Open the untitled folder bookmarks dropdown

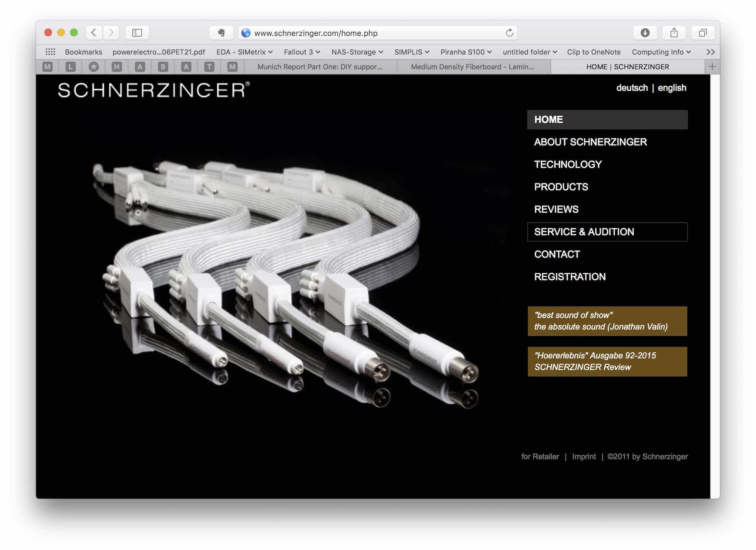point(530,52)
